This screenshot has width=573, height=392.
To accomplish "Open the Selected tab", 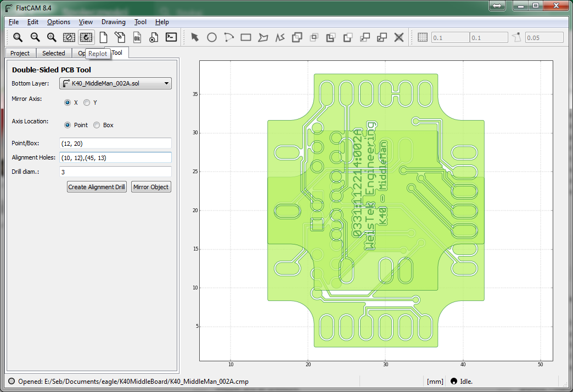I will pos(54,53).
